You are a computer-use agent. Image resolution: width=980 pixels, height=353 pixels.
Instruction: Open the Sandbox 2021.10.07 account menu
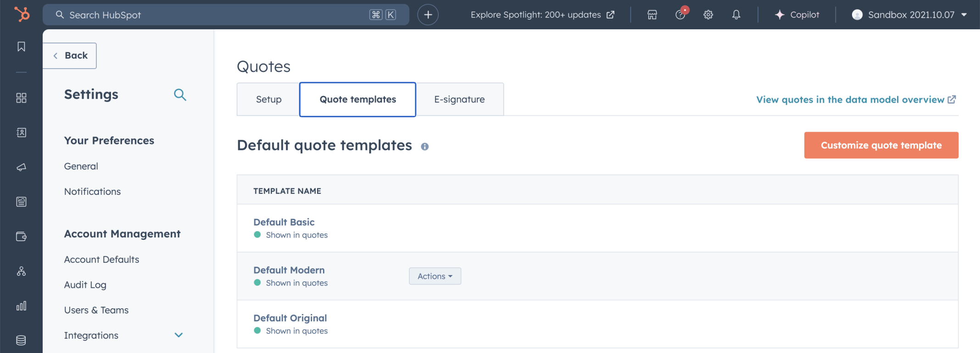pos(910,15)
